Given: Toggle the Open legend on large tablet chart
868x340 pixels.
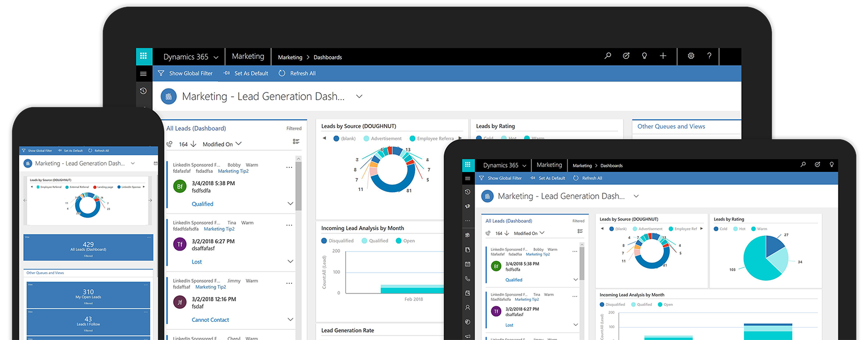Looking at the screenshot, I should click(x=405, y=241).
